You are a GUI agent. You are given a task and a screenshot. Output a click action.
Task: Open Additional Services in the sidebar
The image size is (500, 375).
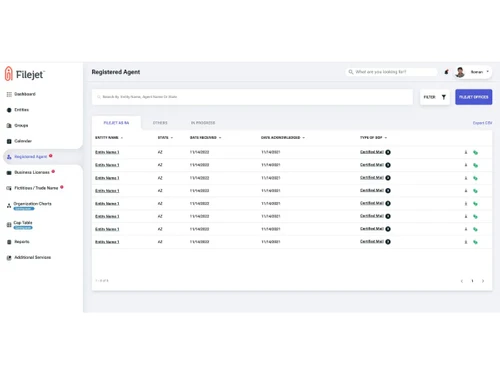click(29, 257)
